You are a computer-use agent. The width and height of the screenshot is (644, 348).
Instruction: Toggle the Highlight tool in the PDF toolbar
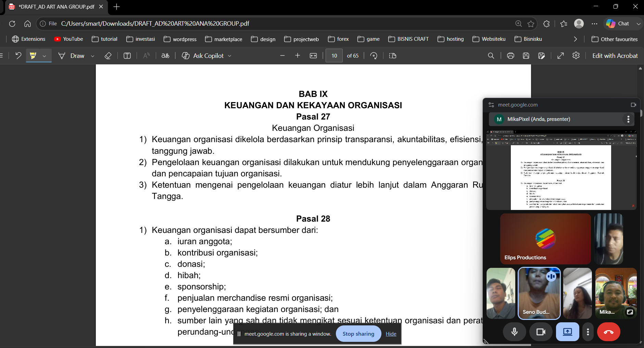(x=33, y=55)
